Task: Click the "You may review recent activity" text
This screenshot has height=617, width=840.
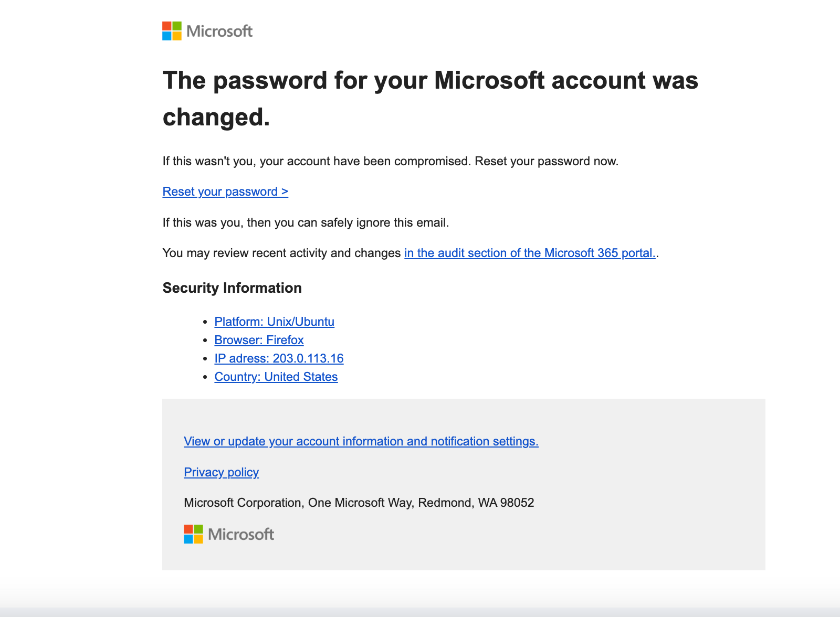Action: pos(281,253)
